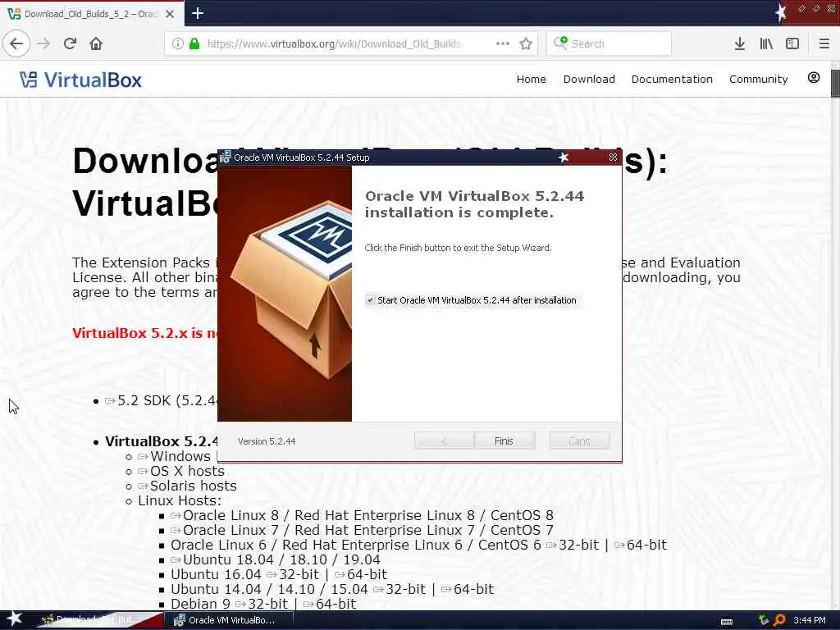
Task: Bookmark this page with the star icon
Action: pyautogui.click(x=526, y=43)
